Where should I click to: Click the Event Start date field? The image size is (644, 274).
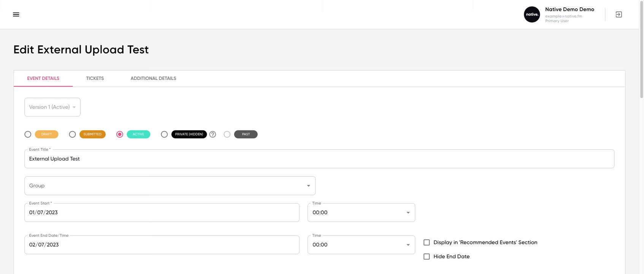click(x=162, y=213)
